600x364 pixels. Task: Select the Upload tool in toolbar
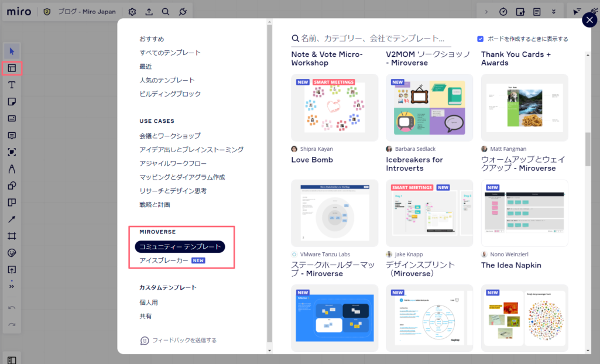12,270
